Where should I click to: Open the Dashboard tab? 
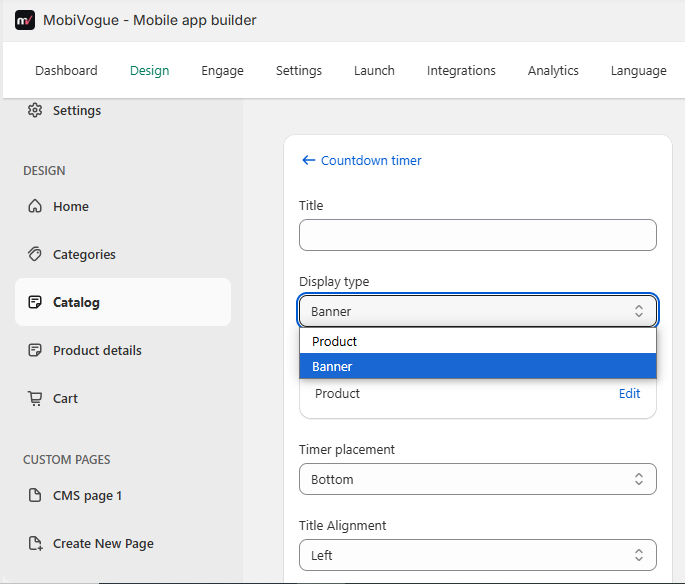click(66, 70)
